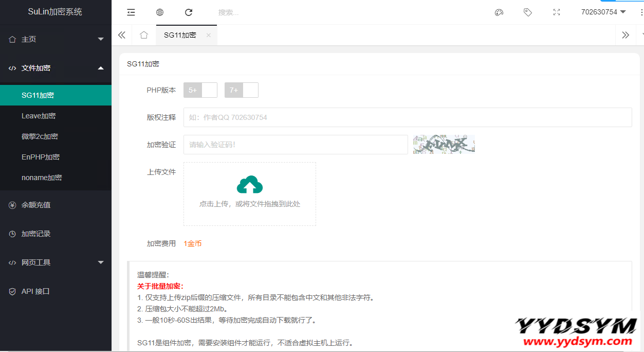644x352 pixels.
Task: Close the SG11加密 tab
Action: point(209,36)
